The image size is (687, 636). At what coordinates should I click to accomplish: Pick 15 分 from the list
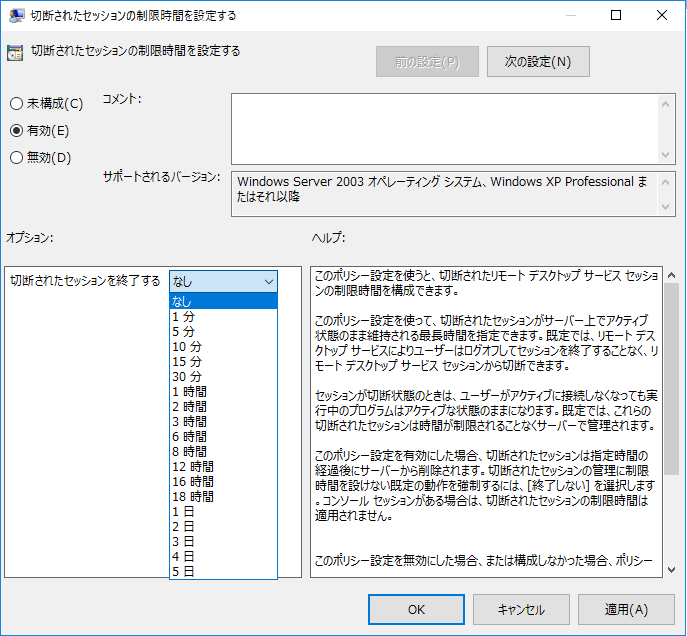(223, 361)
